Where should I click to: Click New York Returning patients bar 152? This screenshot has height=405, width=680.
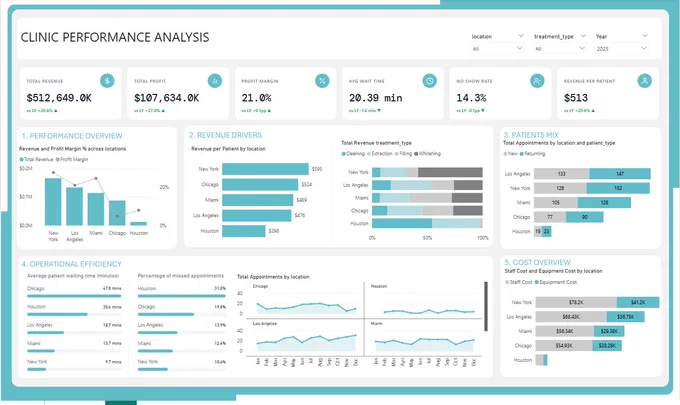[x=618, y=188]
